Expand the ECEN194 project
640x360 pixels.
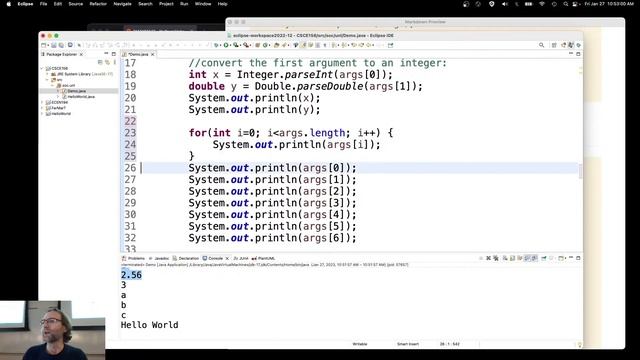[43, 102]
